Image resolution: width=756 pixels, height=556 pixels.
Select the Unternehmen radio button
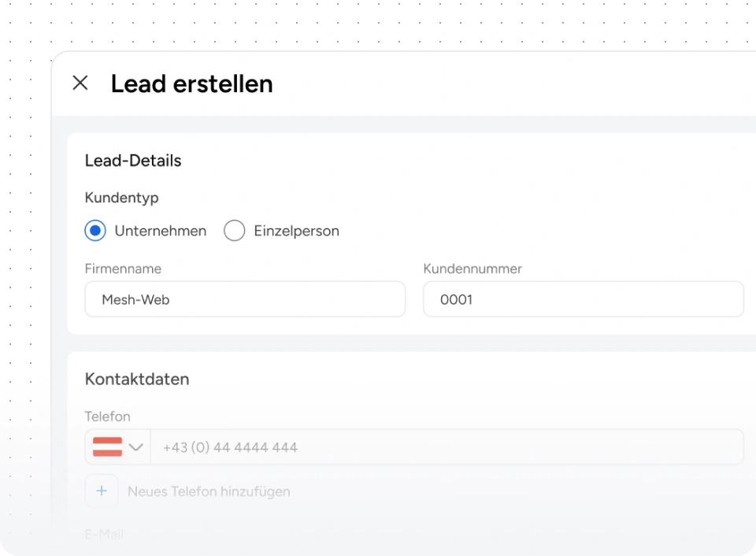[95, 231]
